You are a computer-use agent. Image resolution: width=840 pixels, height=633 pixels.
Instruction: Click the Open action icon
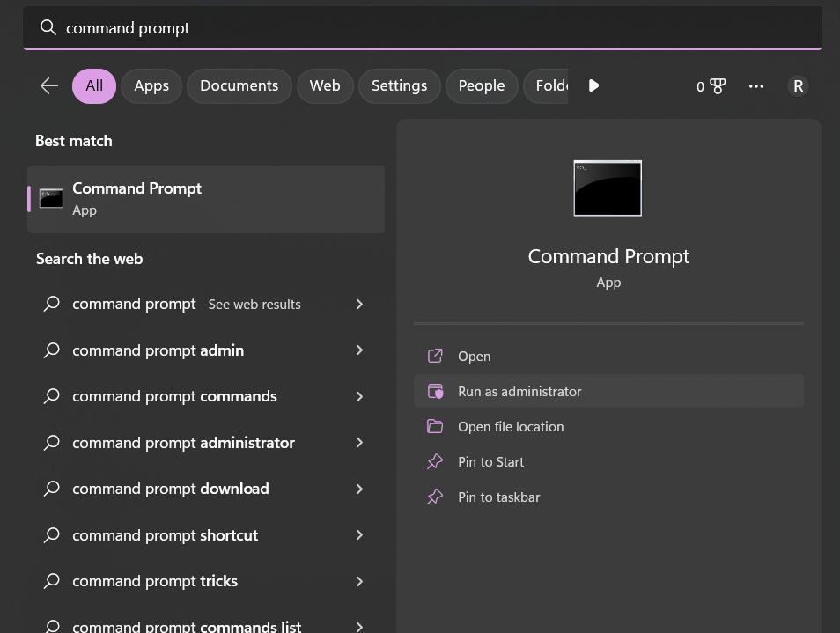435,357
